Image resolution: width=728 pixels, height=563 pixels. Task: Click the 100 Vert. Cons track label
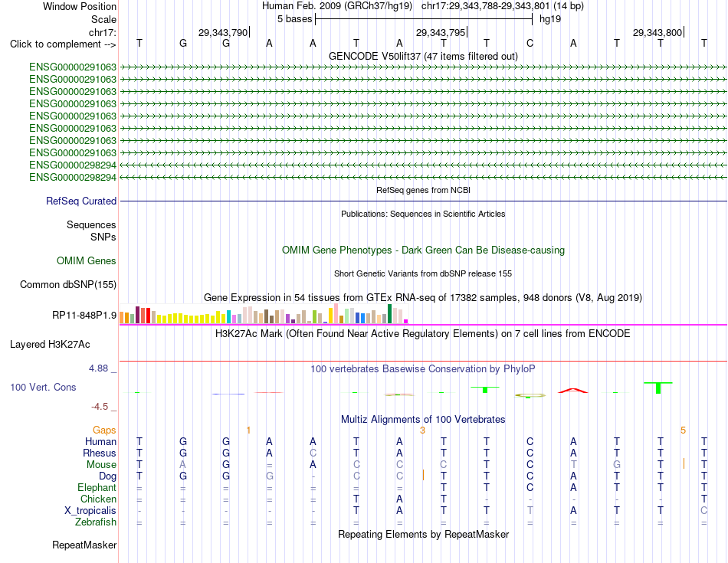coord(43,387)
